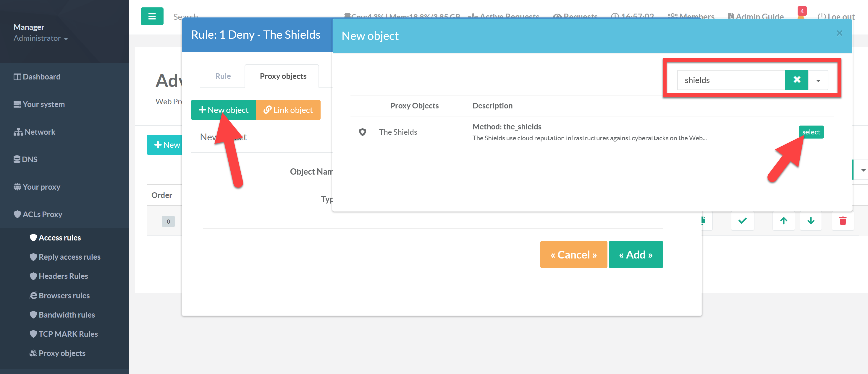Click the Link object button

click(x=288, y=110)
